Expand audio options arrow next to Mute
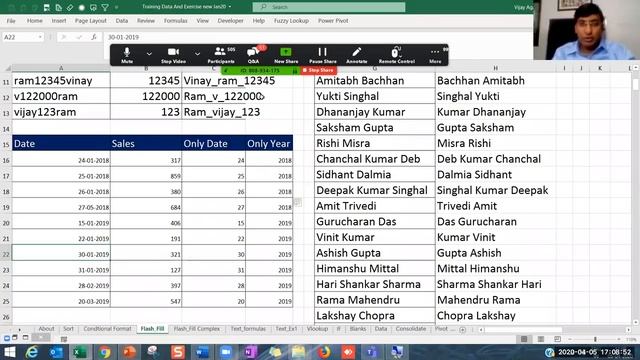 coord(149,53)
